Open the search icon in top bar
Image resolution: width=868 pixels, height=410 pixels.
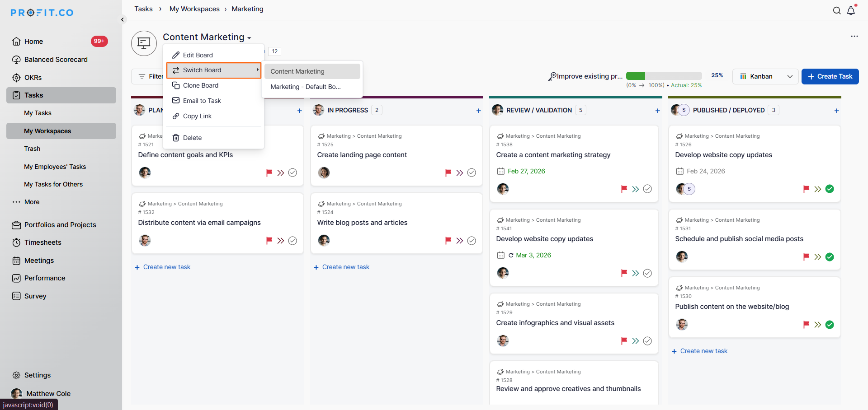837,10
